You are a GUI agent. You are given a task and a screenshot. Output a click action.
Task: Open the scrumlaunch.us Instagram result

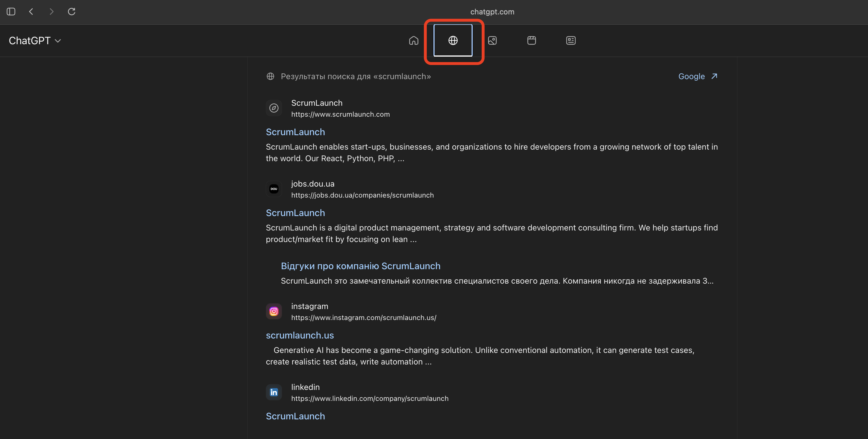300,335
